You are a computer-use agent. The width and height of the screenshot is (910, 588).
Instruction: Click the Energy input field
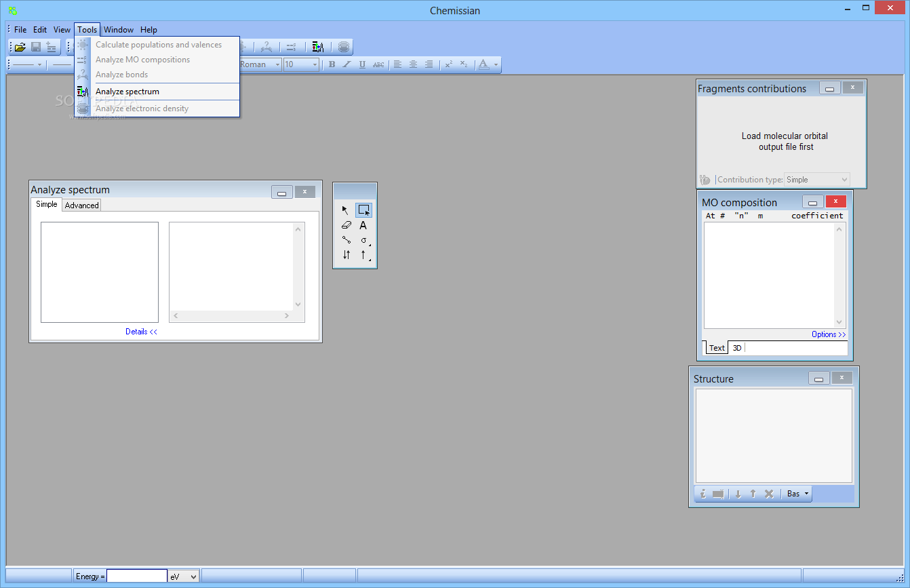click(x=136, y=576)
